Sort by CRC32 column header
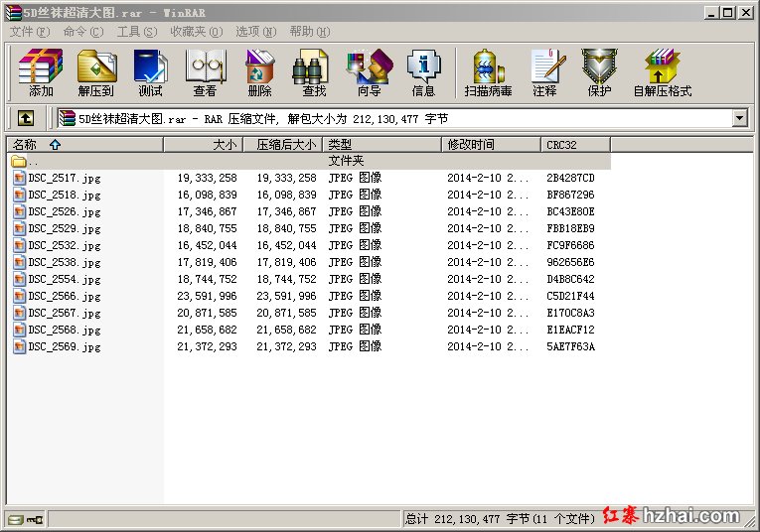 pos(575,144)
